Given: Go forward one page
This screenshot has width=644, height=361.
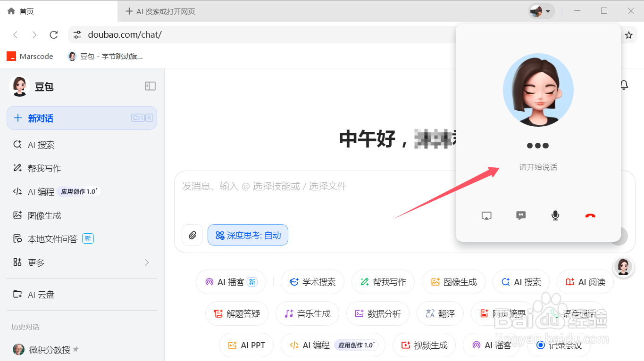Looking at the screenshot, I should [x=34, y=35].
